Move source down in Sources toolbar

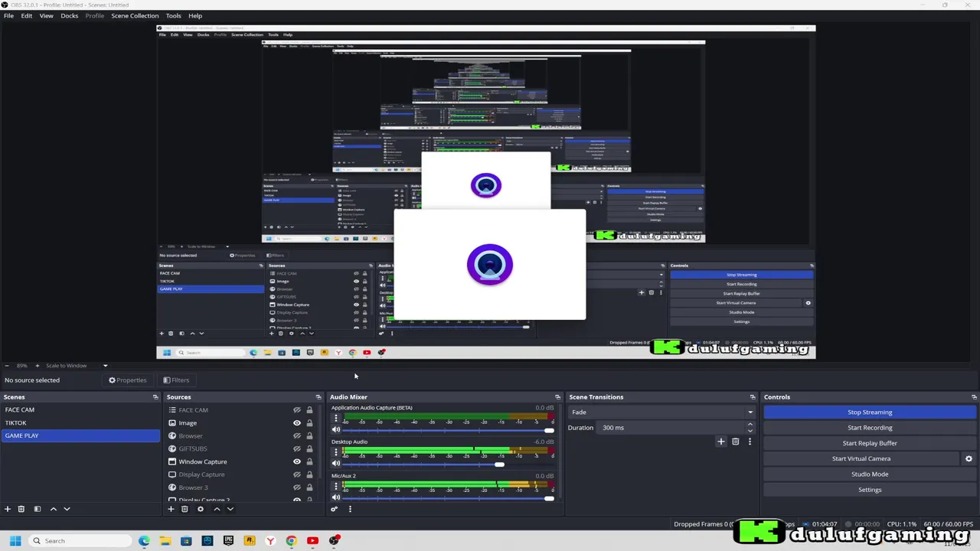coord(230,509)
